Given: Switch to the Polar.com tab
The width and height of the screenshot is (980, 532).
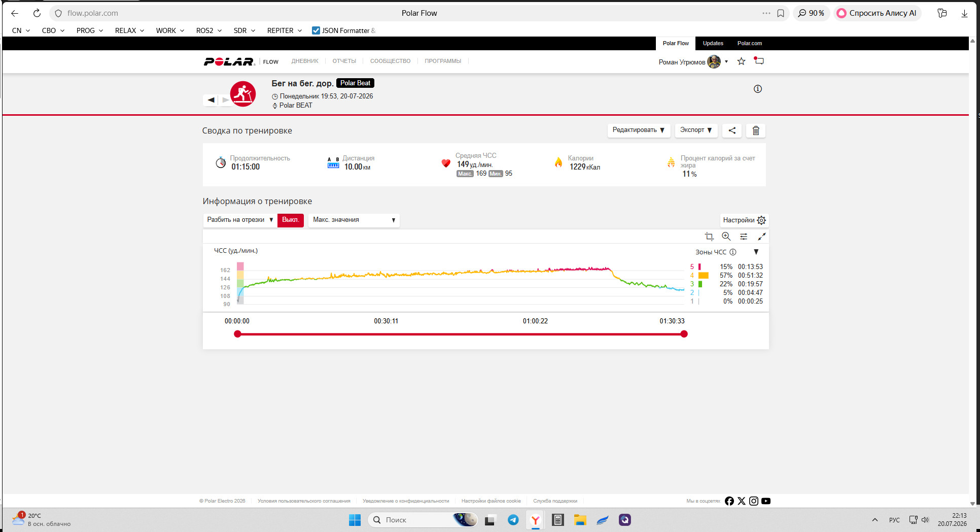Looking at the screenshot, I should [750, 44].
